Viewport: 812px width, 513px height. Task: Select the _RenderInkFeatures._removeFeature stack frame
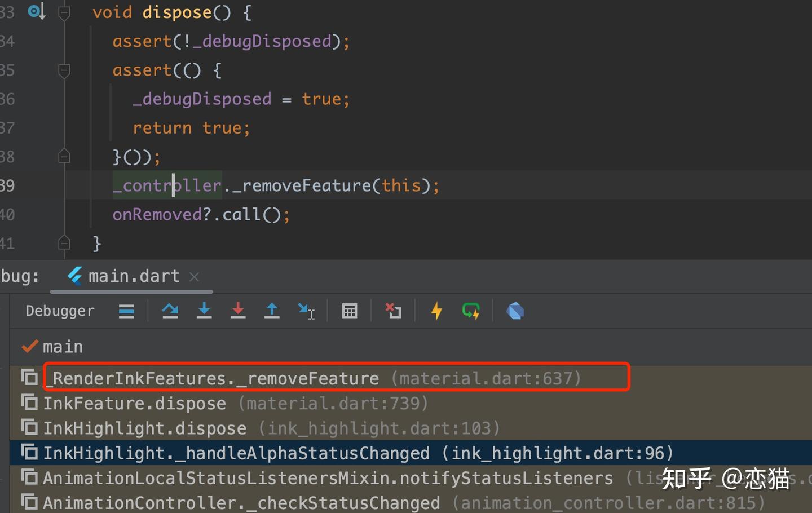(x=411, y=378)
